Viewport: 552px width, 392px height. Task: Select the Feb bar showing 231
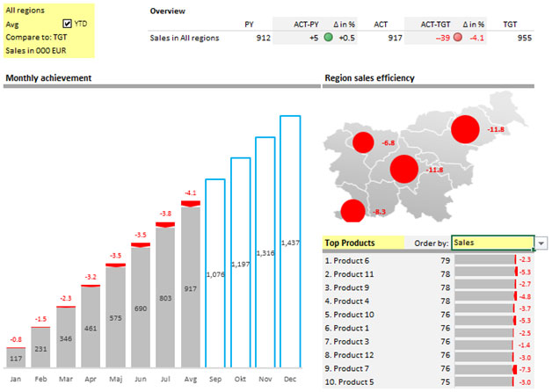40,348
